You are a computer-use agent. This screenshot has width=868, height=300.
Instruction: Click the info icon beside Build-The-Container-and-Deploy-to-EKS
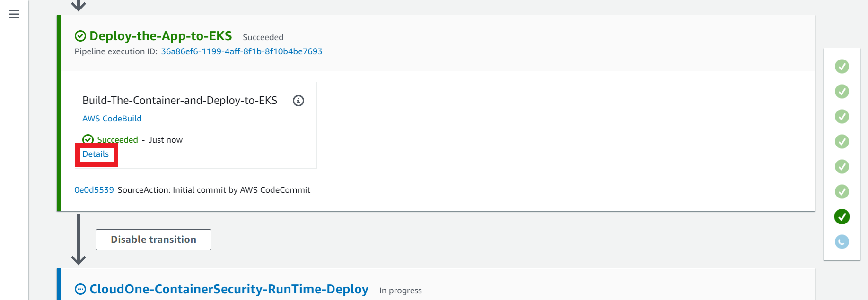298,101
